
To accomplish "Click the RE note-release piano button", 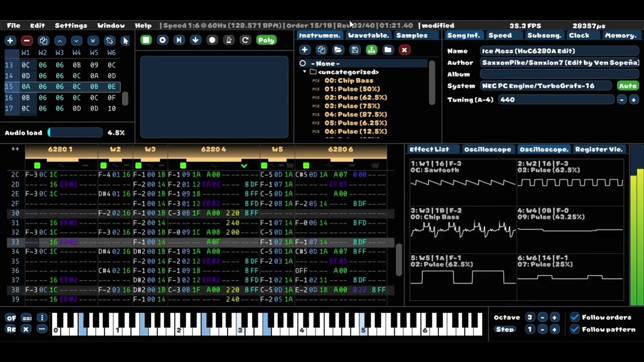I will pos(11,329).
